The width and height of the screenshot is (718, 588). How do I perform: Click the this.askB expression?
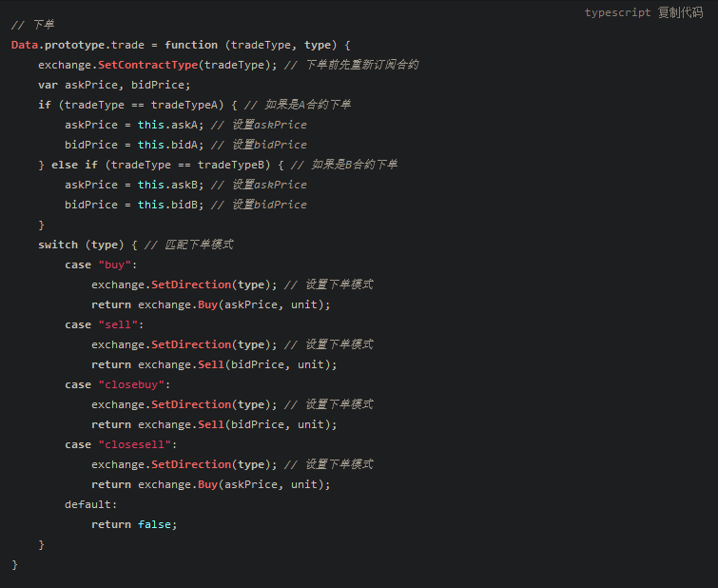coord(168,185)
